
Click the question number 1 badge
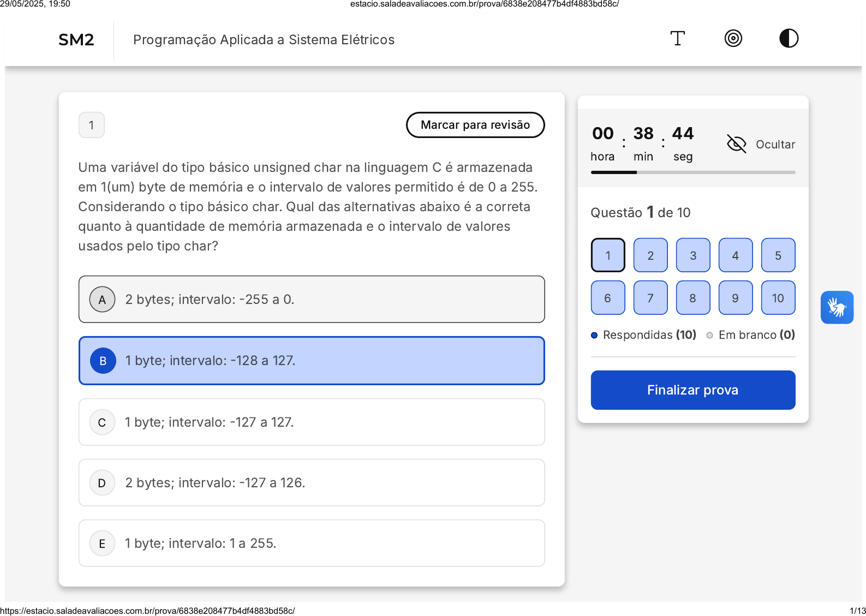coord(92,125)
